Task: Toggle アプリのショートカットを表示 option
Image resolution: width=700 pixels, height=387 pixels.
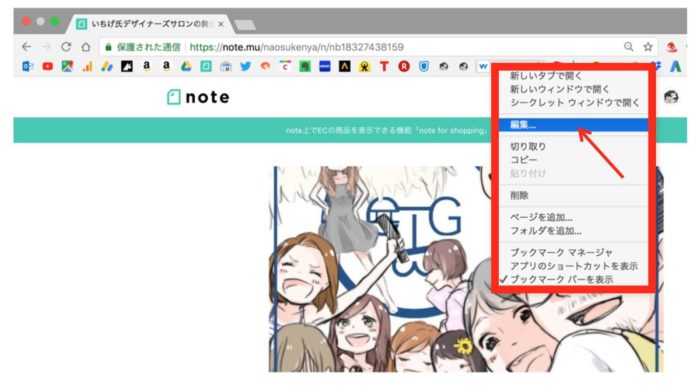Action: point(573,266)
